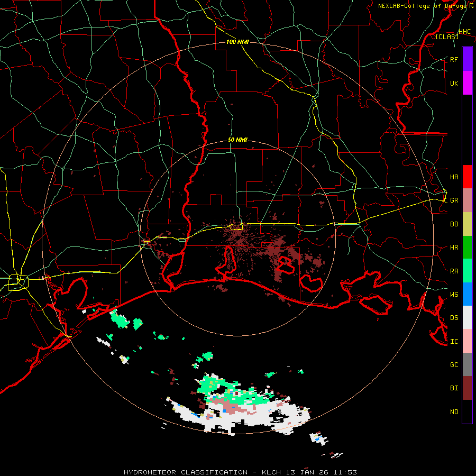The width and height of the screenshot is (476, 476).
Task: Click the 100 NMI range ring label
Action: [x=237, y=42]
